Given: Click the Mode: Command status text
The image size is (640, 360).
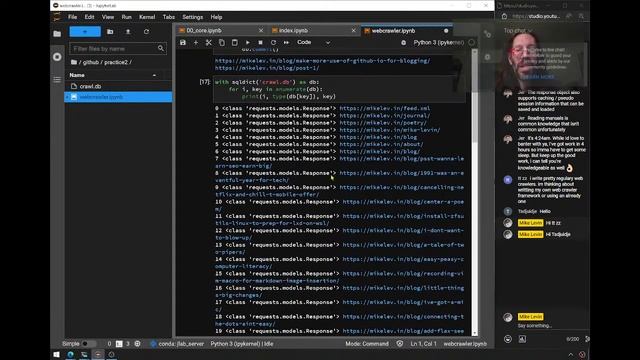Looking at the screenshot, I should click(x=367, y=344).
